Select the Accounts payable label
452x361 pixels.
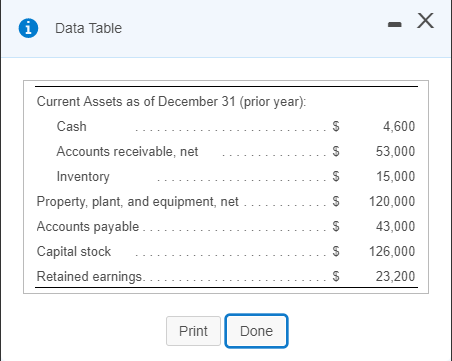click(88, 227)
